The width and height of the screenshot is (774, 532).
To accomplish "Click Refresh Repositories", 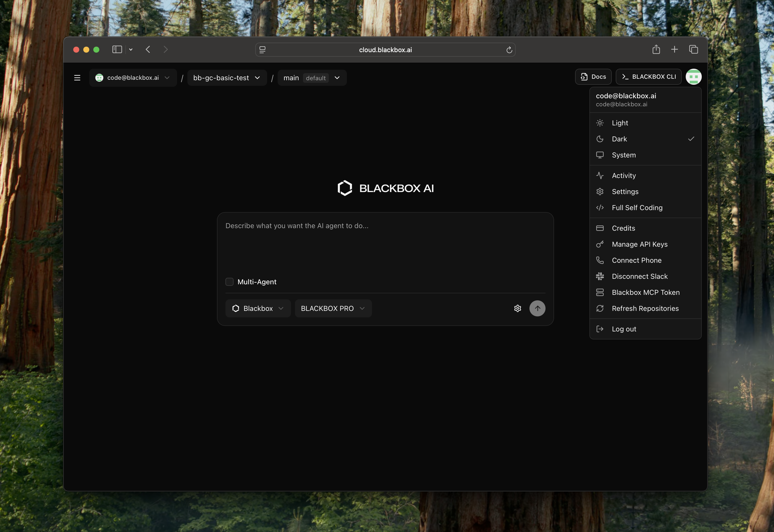I will point(645,308).
